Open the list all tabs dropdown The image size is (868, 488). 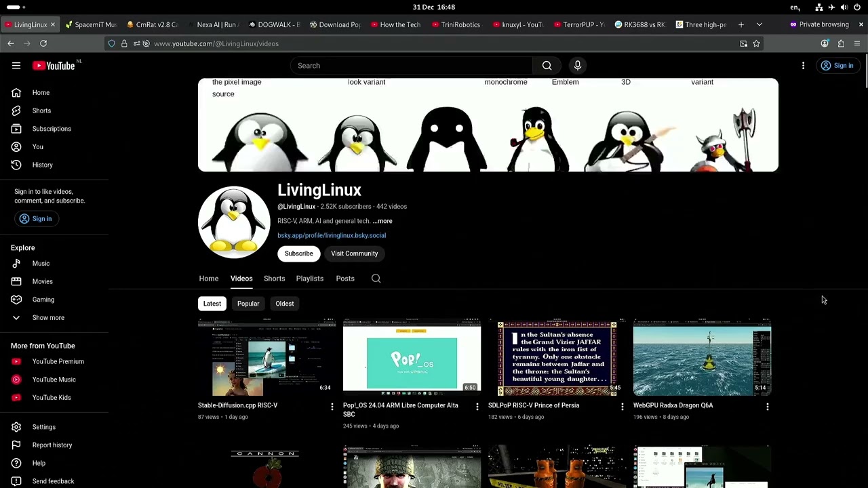coord(759,24)
